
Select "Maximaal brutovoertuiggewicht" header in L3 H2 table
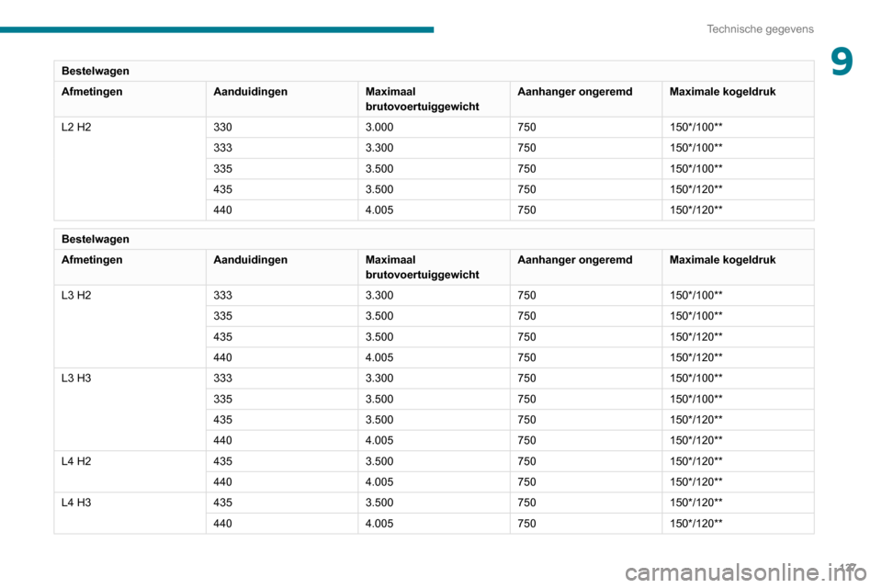[423, 267]
